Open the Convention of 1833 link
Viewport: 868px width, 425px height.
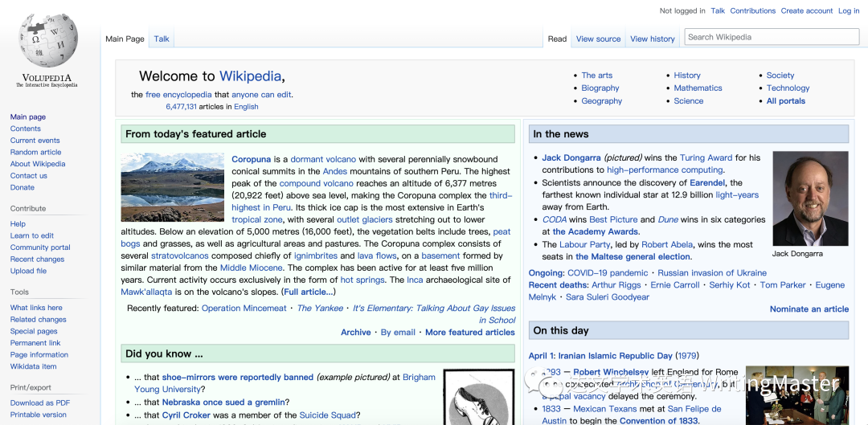(659, 420)
